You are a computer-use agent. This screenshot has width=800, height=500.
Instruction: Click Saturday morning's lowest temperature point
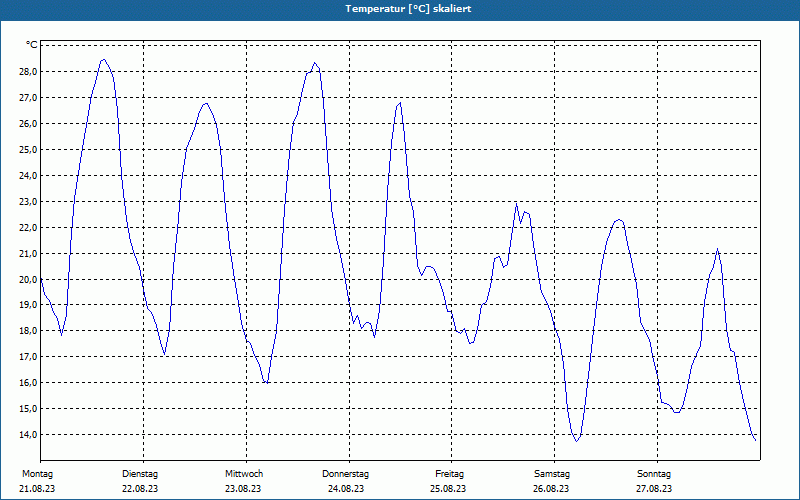(577, 441)
